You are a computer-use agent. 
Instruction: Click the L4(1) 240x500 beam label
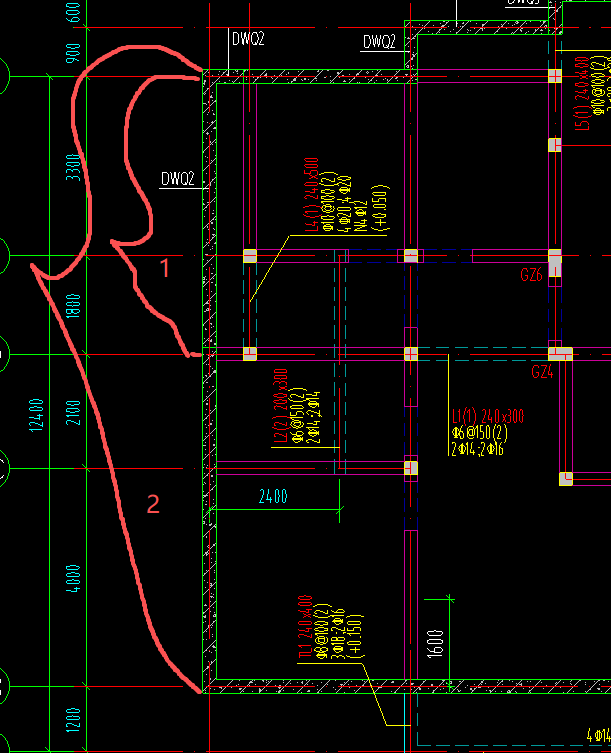(311, 194)
